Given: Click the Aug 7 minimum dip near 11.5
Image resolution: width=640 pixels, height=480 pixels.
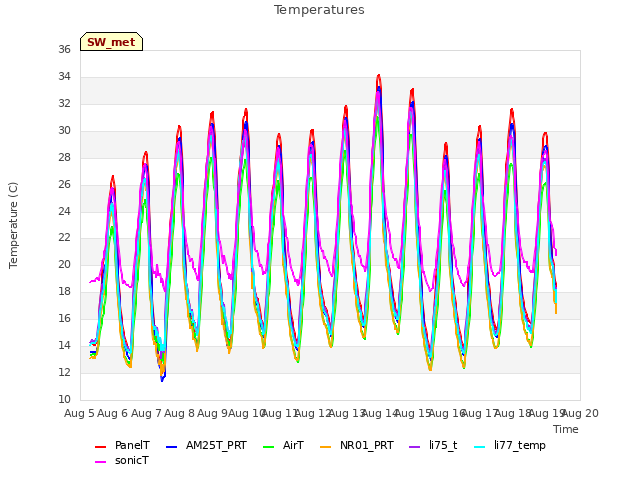Looking at the screenshot, I should pyautogui.click(x=162, y=380).
